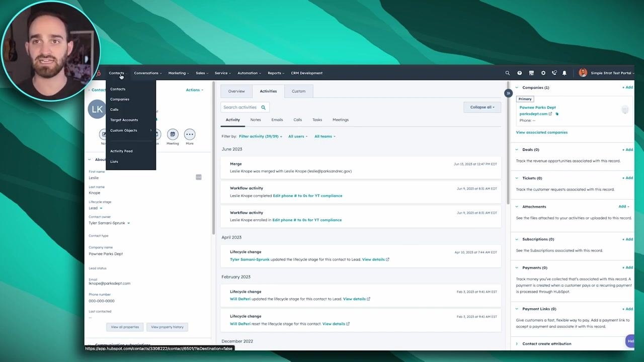
Task: Collapse right sidebar with double-chevron button
Action: [x=508, y=93]
